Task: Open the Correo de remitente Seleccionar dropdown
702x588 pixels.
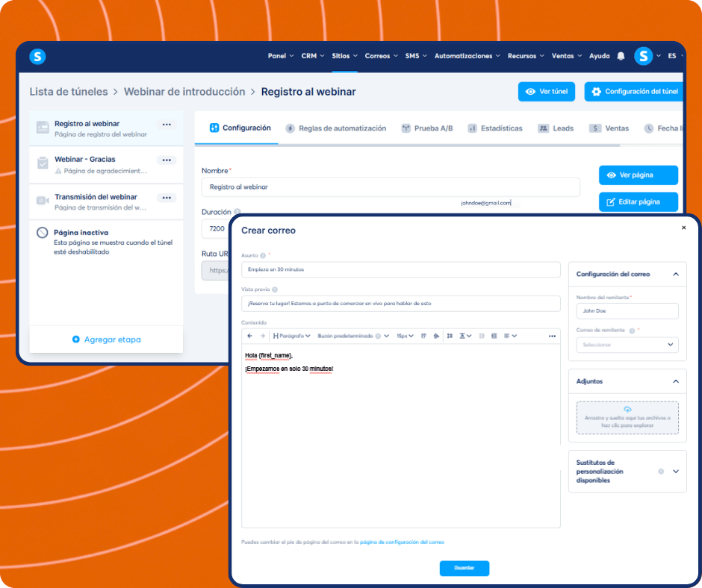Action: (x=627, y=345)
